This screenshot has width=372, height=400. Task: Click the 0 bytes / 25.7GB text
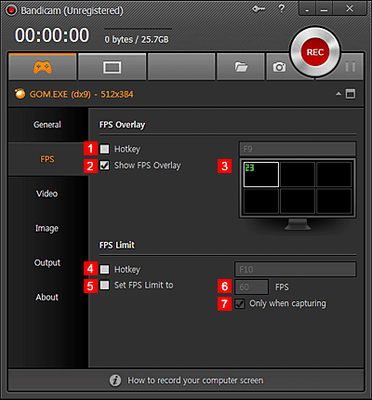pos(137,40)
